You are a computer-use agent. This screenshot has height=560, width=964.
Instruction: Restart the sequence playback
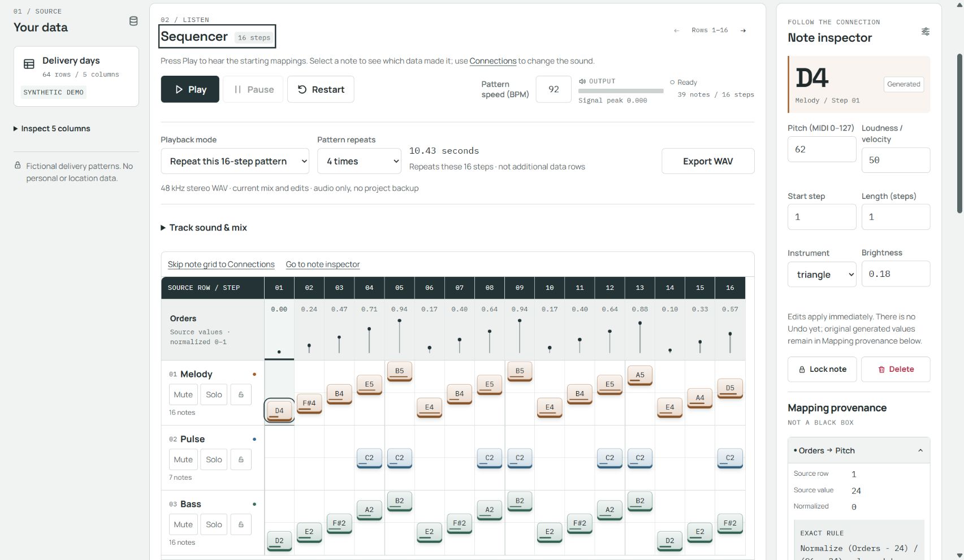coord(321,89)
